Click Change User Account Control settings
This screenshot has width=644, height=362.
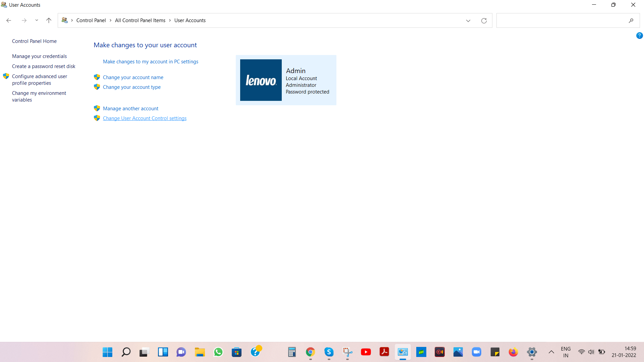pos(145,118)
